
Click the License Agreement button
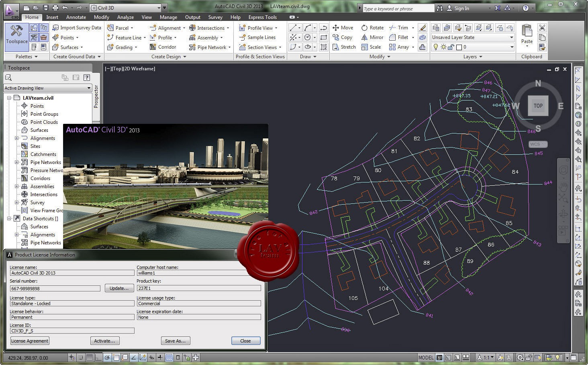point(30,341)
